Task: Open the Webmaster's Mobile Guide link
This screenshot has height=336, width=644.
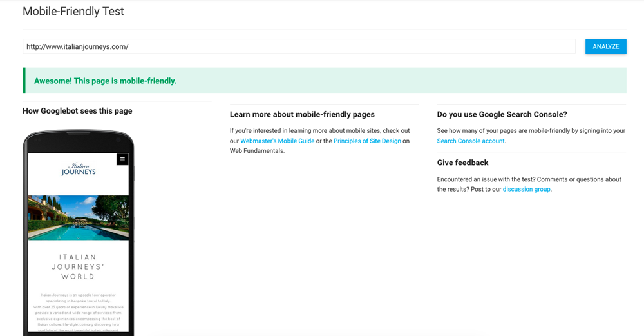Action: click(x=277, y=141)
